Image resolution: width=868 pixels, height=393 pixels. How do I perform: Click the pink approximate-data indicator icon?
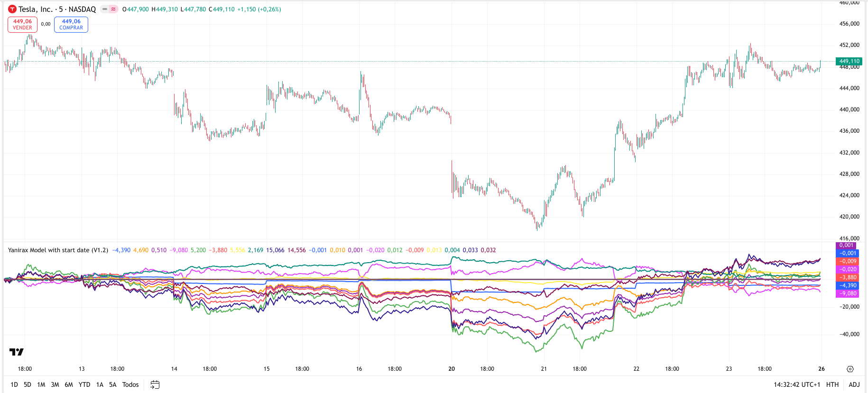tap(113, 9)
